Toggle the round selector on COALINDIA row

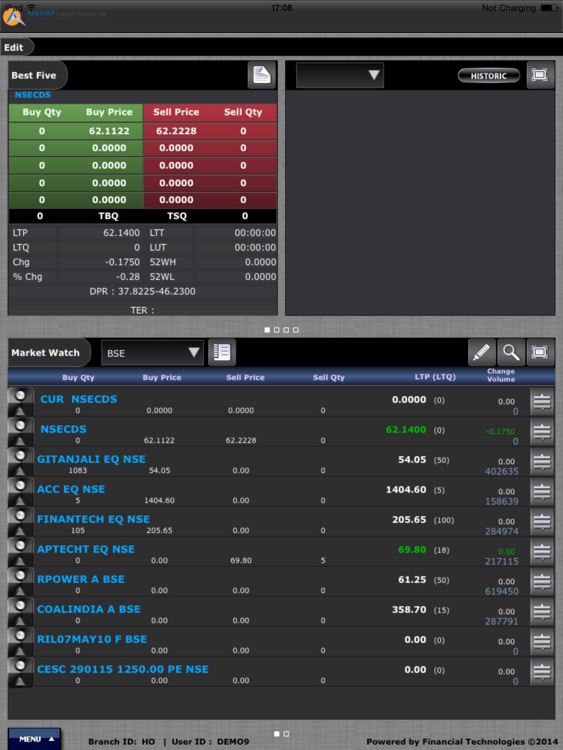tap(20, 606)
